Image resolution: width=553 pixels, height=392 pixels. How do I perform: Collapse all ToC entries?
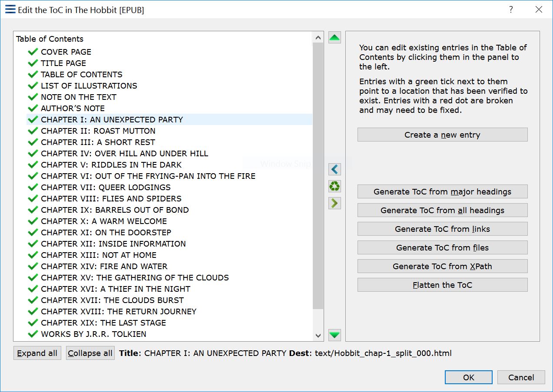pos(90,353)
